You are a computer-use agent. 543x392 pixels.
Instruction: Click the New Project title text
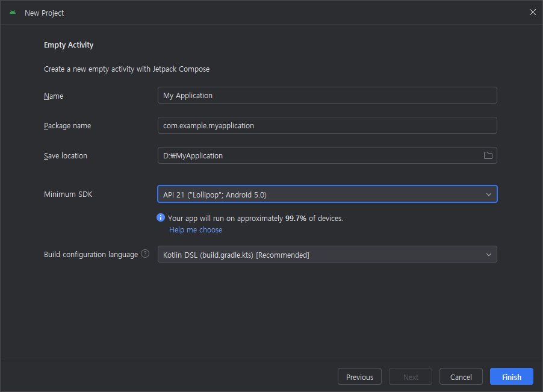coord(45,13)
